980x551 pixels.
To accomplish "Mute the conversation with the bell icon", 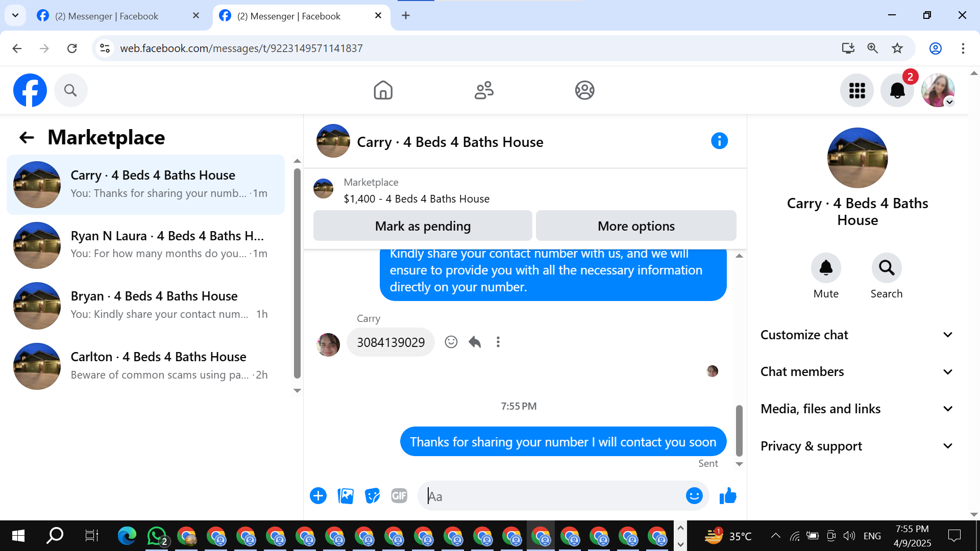I will (x=826, y=268).
